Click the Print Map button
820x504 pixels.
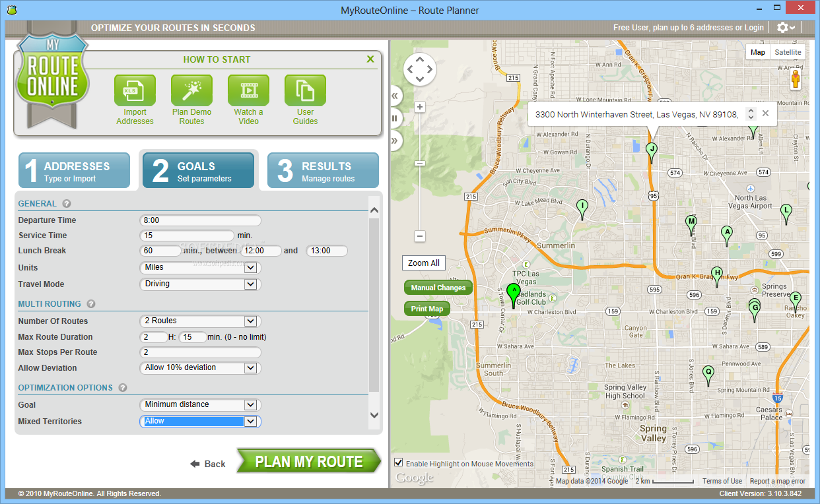click(x=427, y=309)
